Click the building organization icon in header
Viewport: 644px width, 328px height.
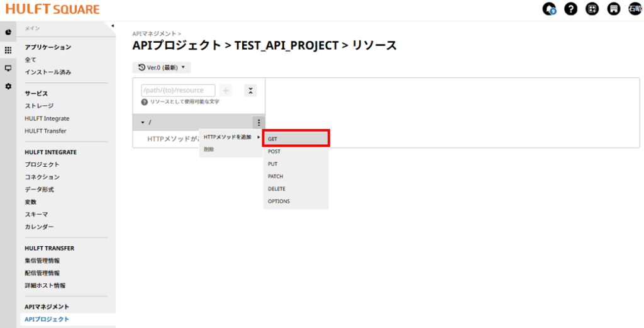click(614, 9)
